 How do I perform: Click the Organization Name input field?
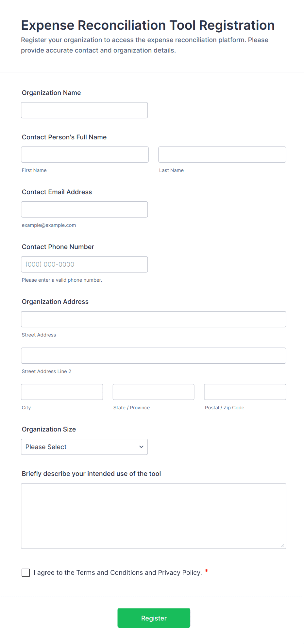(84, 110)
